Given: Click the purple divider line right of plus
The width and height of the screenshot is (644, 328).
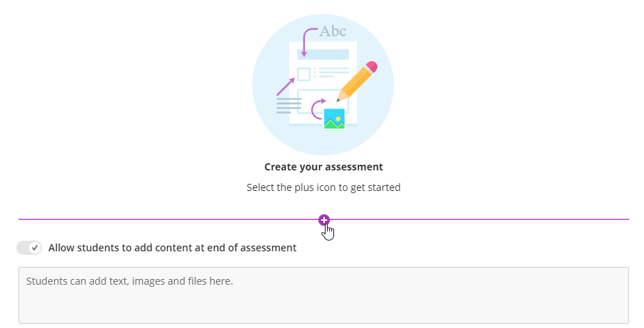Looking at the screenshot, I should pos(483,219).
